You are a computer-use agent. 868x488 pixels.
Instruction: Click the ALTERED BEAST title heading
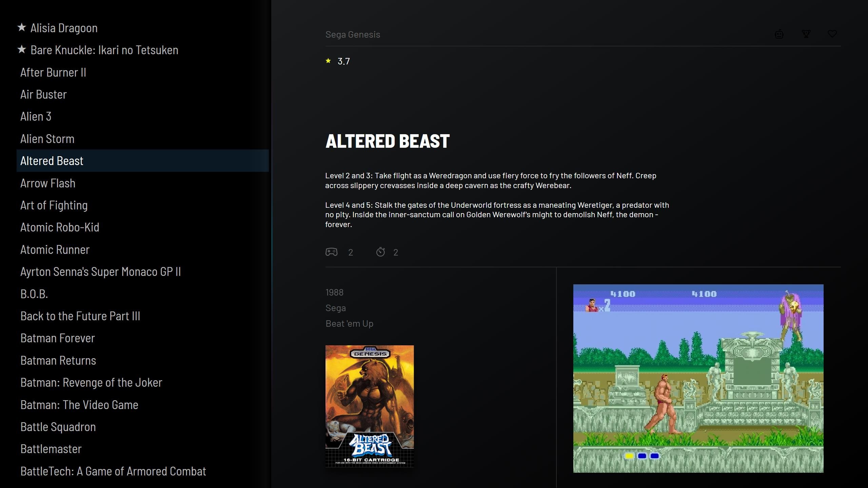(388, 141)
